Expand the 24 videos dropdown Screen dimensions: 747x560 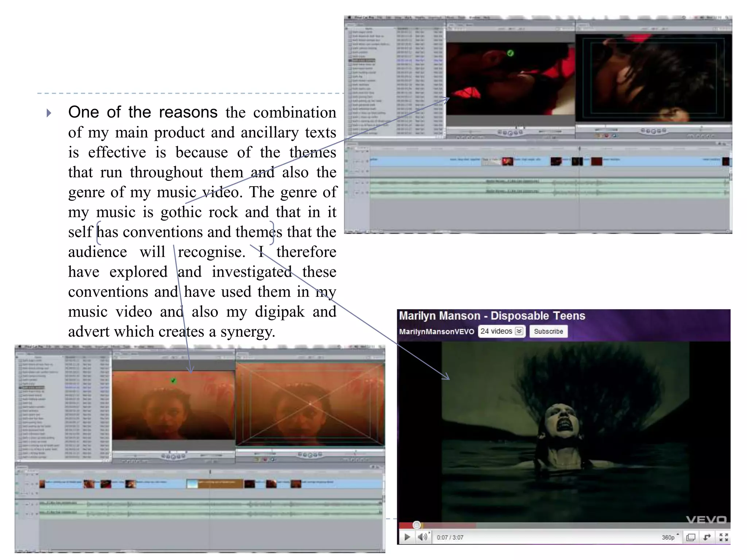click(x=519, y=331)
